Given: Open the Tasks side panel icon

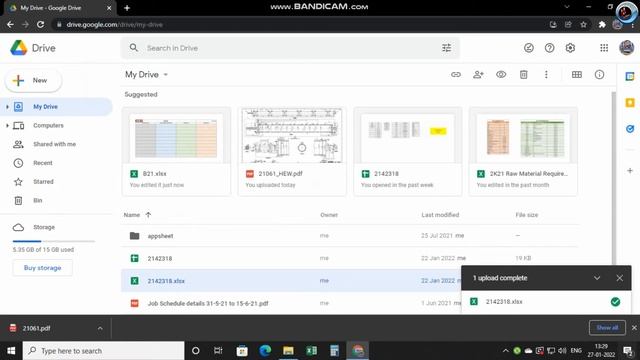Looking at the screenshot, I should tap(630, 129).
